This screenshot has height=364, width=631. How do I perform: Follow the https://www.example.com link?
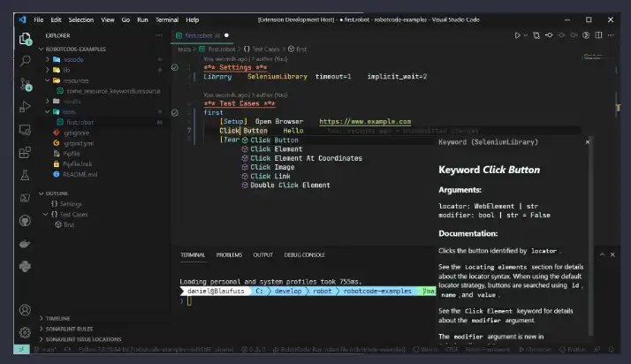[x=365, y=121]
